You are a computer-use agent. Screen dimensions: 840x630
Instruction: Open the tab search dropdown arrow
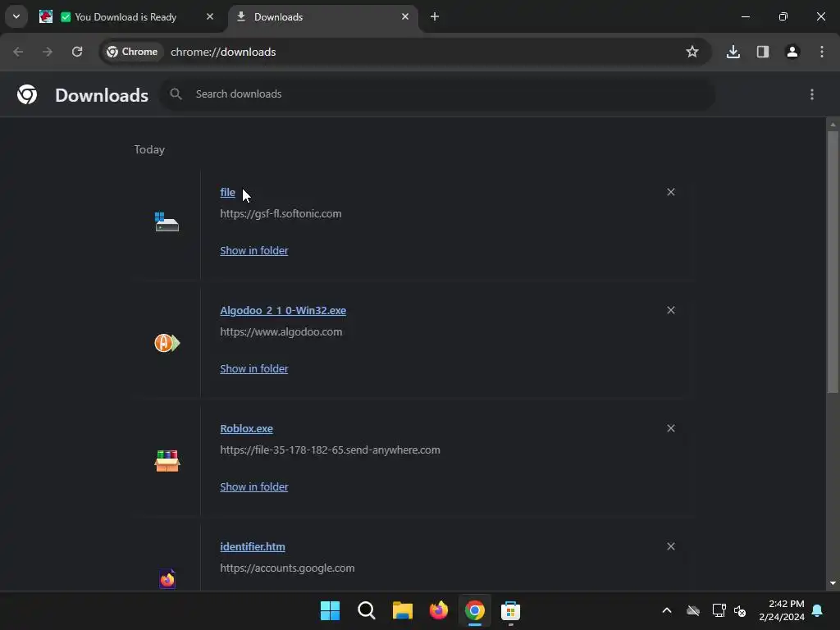16,16
